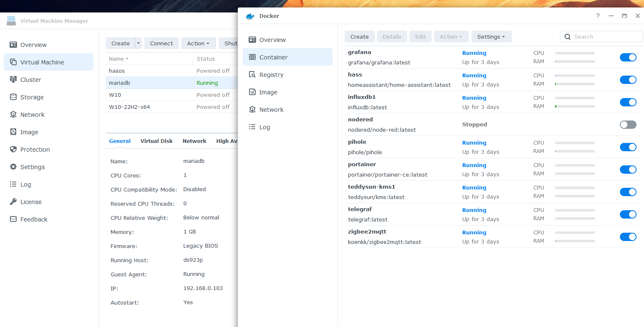The width and height of the screenshot is (644, 327).
Task: Turn off the telegraf container switch
Action: (628, 214)
